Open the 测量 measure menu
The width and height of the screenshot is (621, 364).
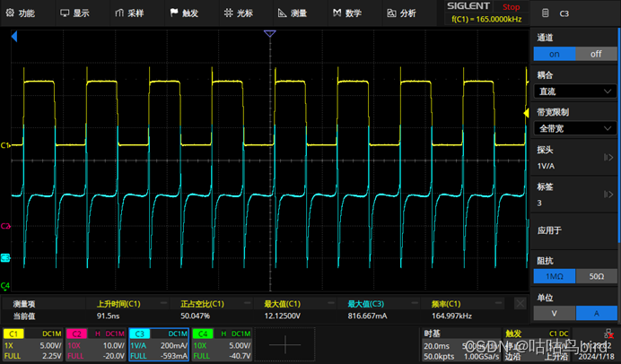(293, 13)
